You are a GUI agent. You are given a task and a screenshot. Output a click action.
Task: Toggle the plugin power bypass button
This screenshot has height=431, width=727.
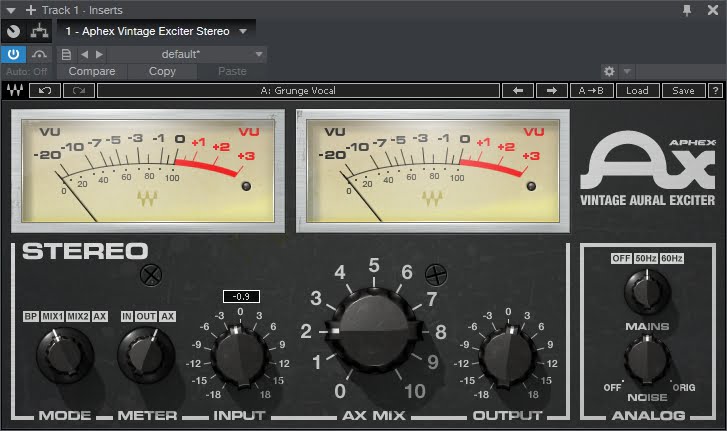[14, 54]
